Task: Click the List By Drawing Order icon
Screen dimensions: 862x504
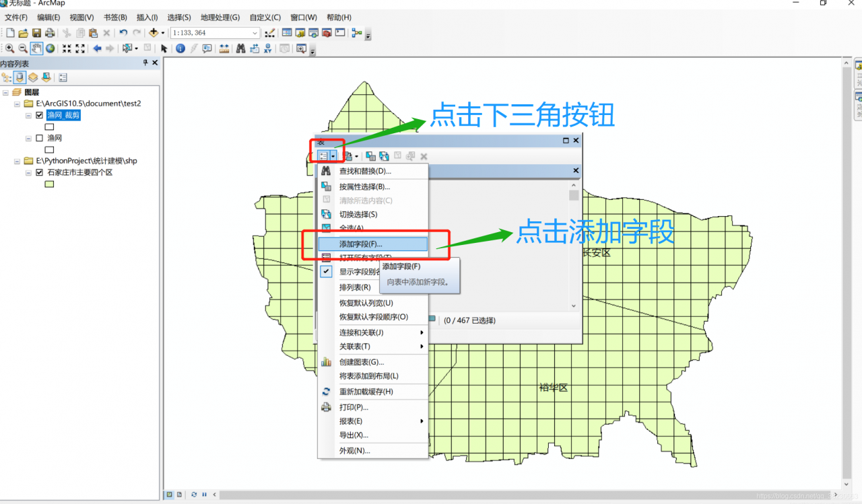Action: point(6,77)
